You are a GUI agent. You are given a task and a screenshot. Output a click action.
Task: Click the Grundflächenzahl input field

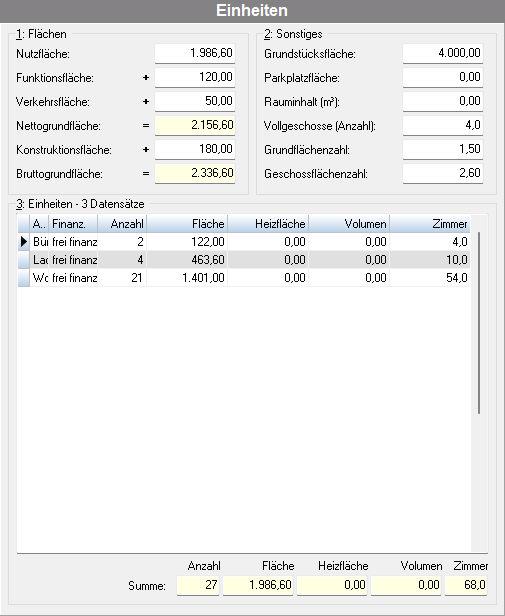click(443, 149)
